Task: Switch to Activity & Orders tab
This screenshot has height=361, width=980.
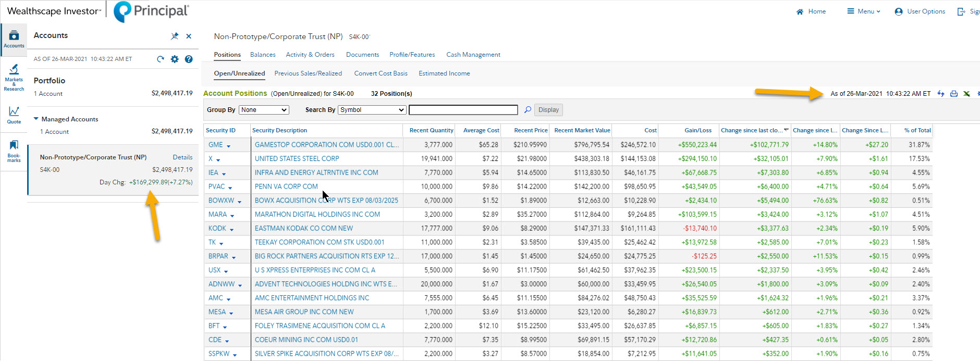Action: tap(310, 55)
